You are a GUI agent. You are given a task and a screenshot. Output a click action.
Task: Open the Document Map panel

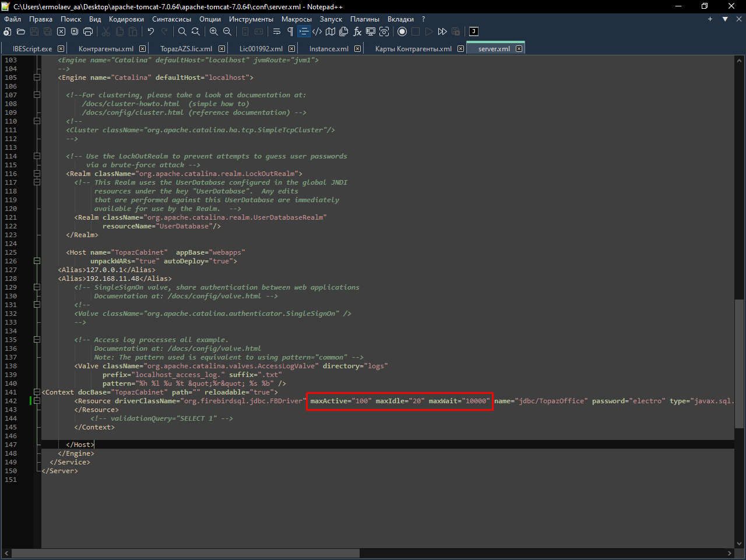pos(330,31)
